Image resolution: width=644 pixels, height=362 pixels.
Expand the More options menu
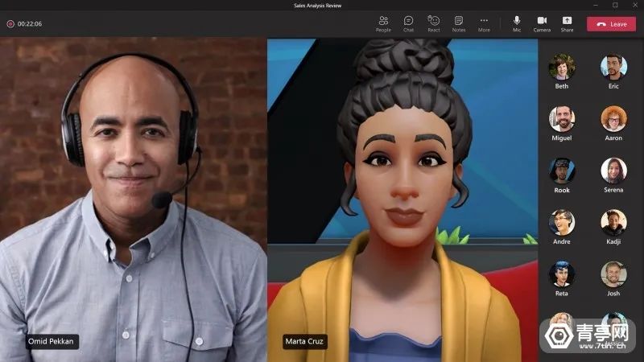[484, 23]
